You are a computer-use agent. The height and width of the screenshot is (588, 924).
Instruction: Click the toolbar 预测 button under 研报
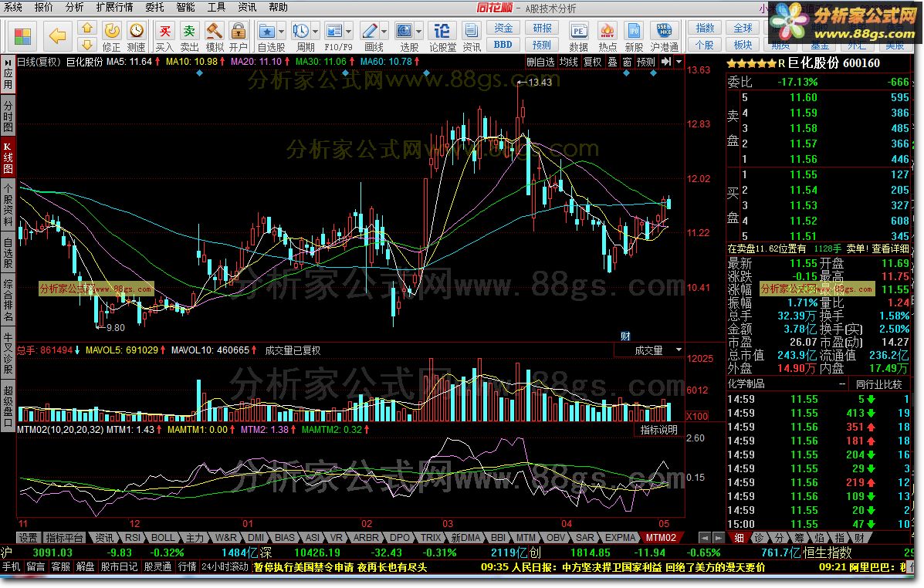click(542, 44)
